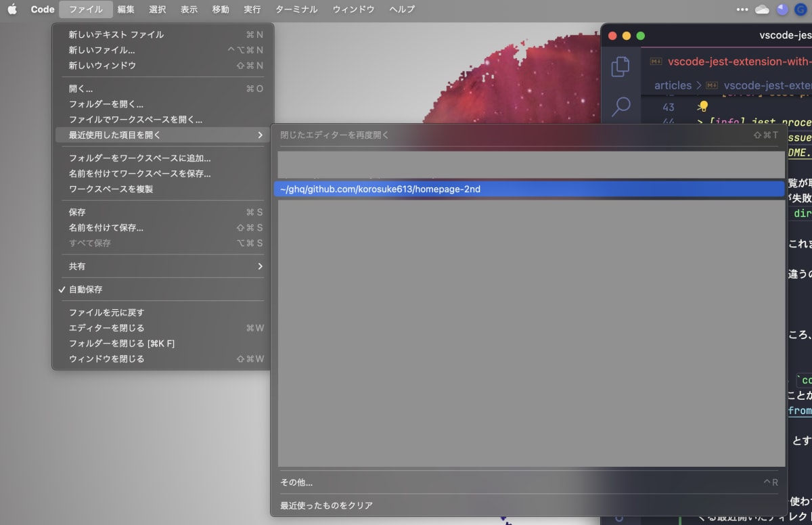Image resolution: width=812 pixels, height=525 pixels.
Task: Choose その他... in recent submenu
Action: (x=530, y=483)
